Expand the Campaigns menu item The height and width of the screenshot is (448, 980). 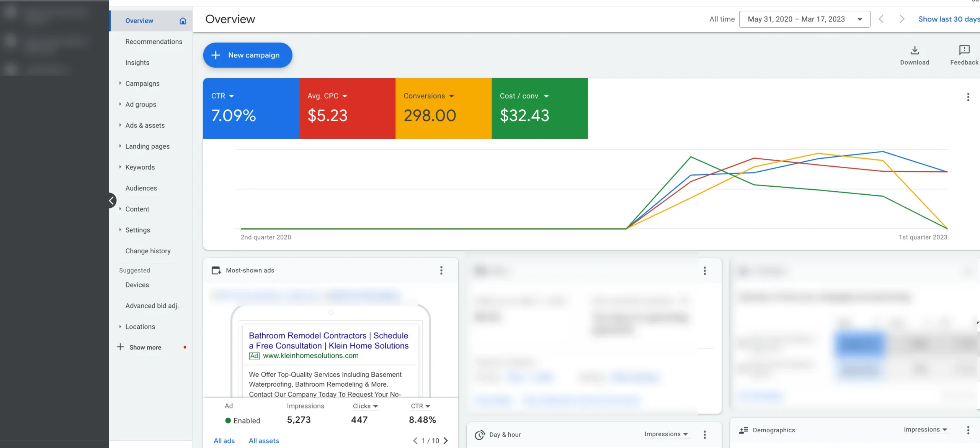120,83
